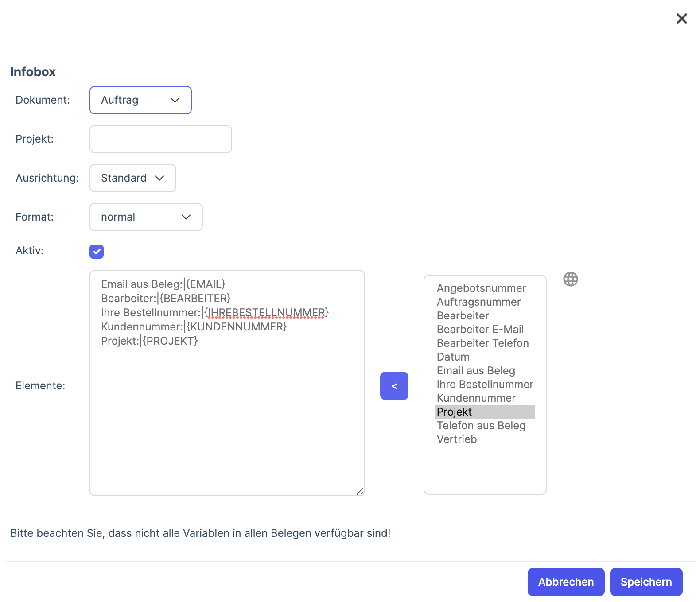This screenshot has width=700, height=602.
Task: Select Datum in the variable list
Action: (x=453, y=357)
